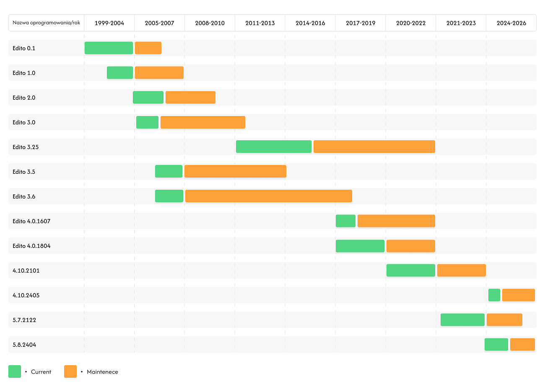This screenshot has height=392, width=545.
Task: Click the Edito 3.25 row label
Action: point(26,147)
